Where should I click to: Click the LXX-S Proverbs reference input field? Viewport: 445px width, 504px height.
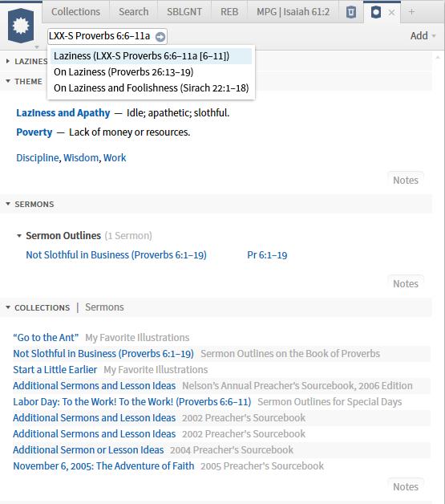101,36
